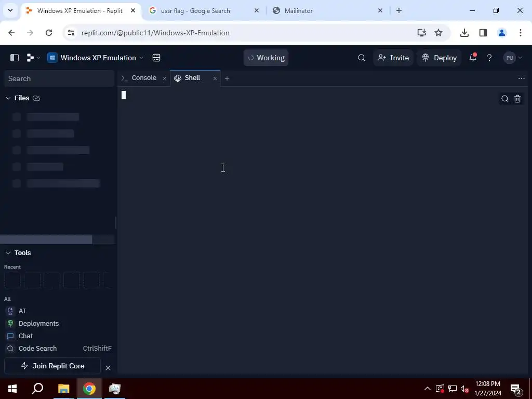Close the Console tab
This screenshot has height=399, width=532.
pyautogui.click(x=165, y=78)
